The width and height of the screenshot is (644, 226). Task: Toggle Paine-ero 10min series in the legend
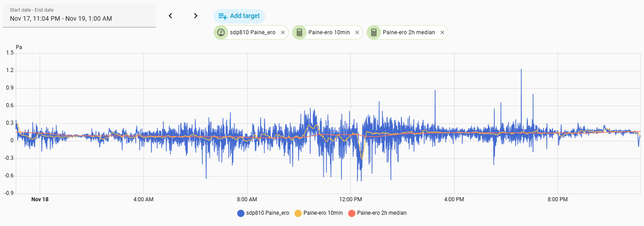click(x=323, y=213)
